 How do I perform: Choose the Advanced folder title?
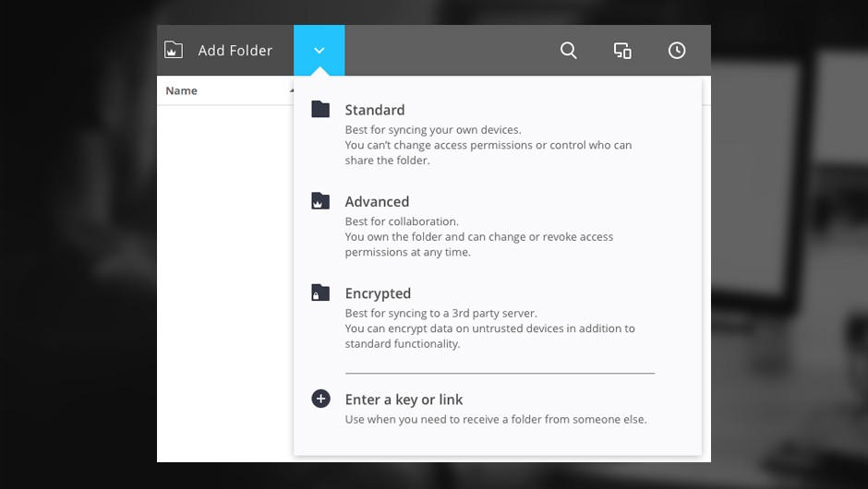coord(377,201)
